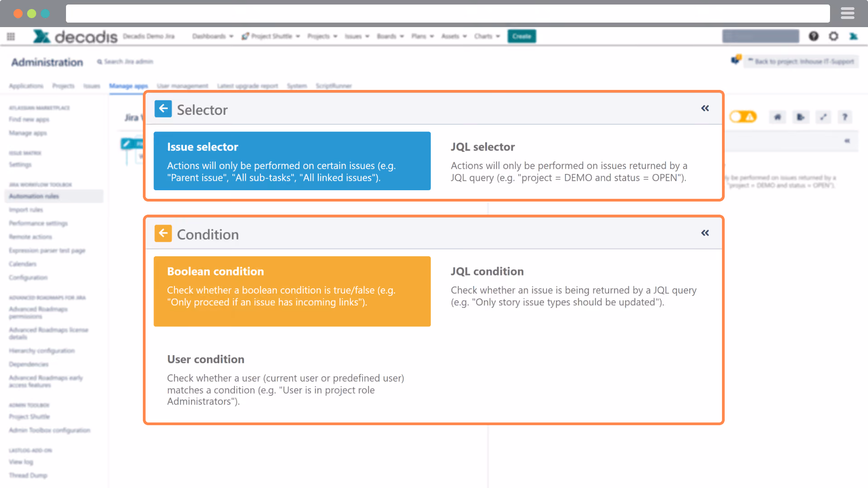Open Advanced Roadmaps permissions
This screenshot has width=868, height=488.
[x=38, y=313]
